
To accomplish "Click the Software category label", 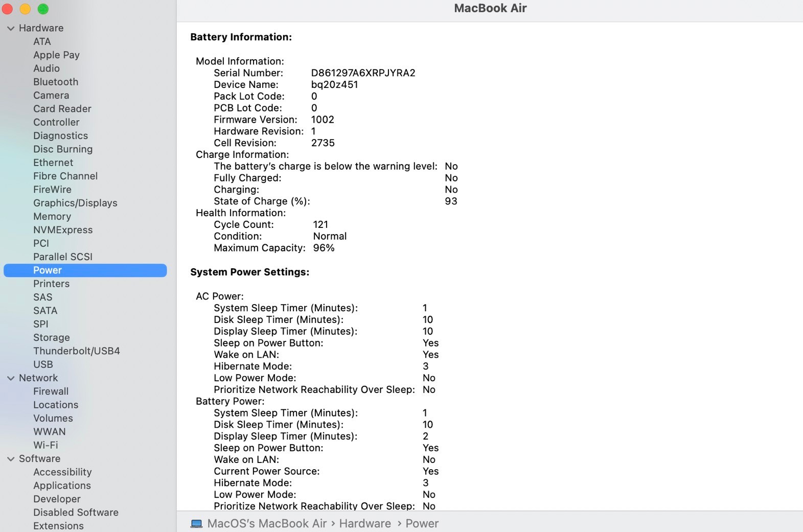I will pos(39,459).
